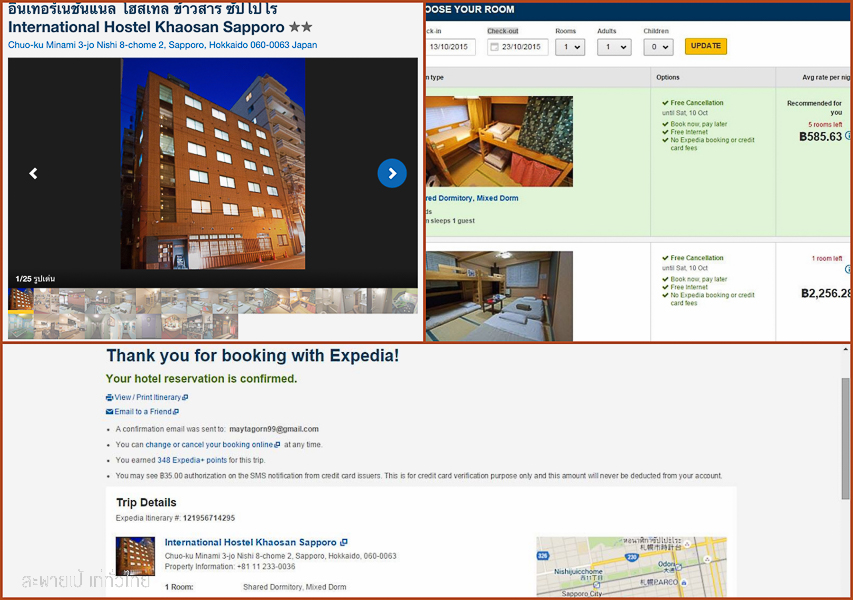
Task: Click the vertical scrollbar of confirmation page
Action: (845, 438)
